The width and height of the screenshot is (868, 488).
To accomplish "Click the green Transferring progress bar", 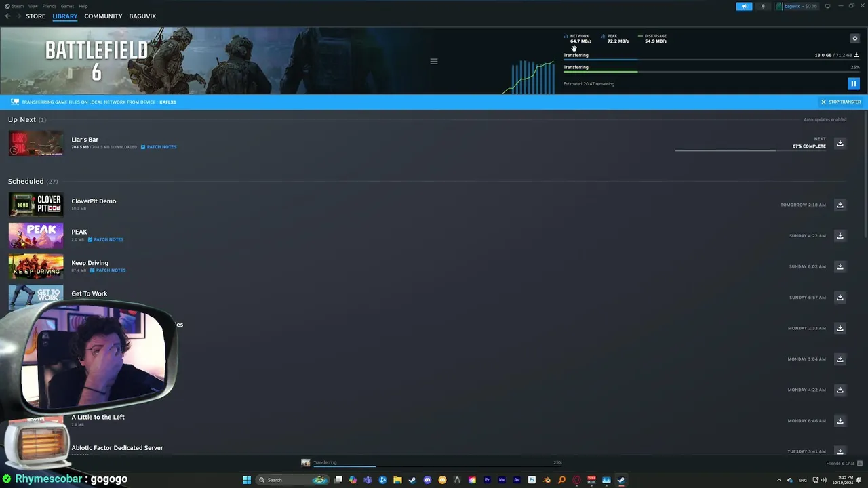I will [711, 72].
